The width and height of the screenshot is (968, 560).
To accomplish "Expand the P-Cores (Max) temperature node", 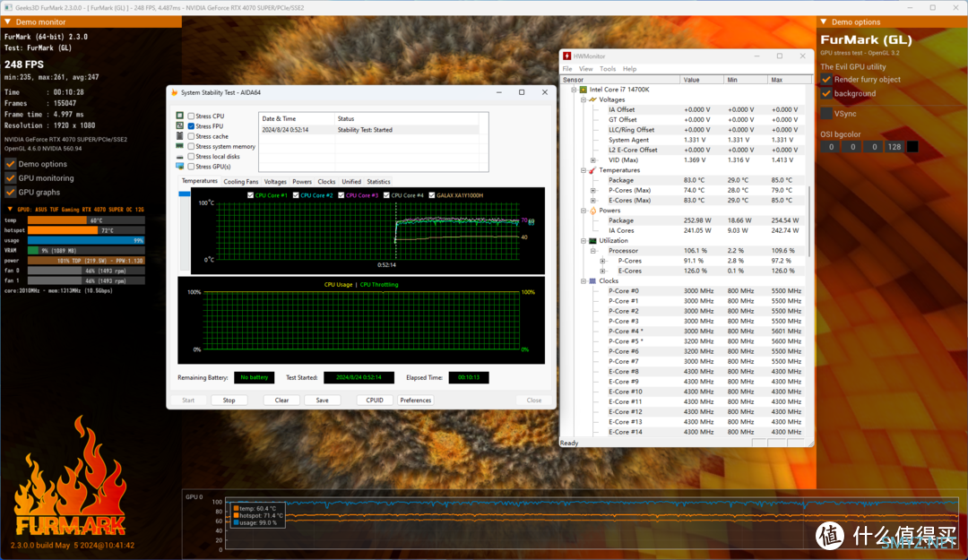I will pos(593,190).
